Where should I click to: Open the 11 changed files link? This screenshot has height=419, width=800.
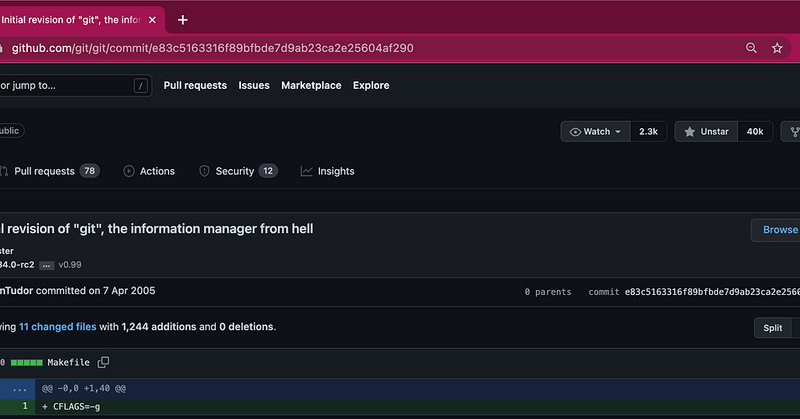58,327
